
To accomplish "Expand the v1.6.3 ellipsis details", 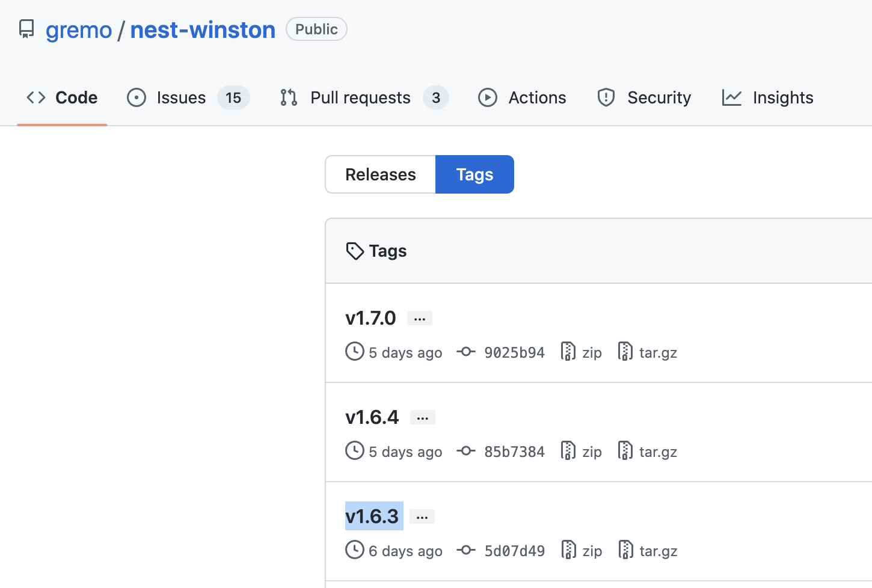I will pyautogui.click(x=422, y=516).
